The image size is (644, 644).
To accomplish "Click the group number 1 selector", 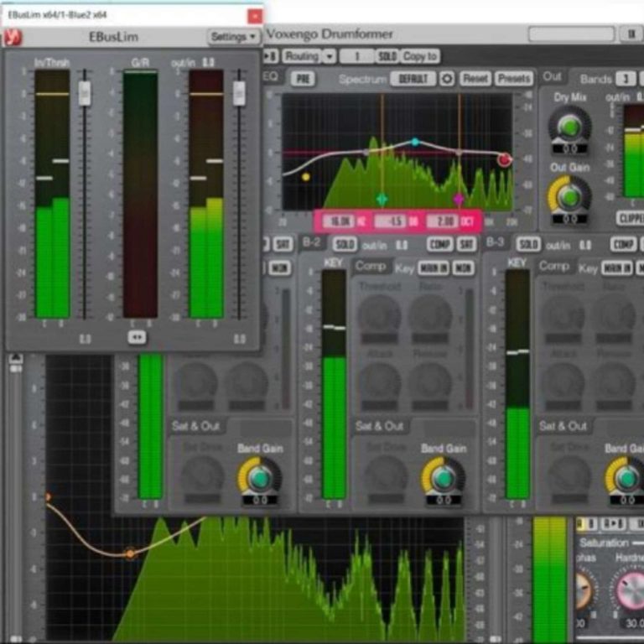I will point(356,56).
